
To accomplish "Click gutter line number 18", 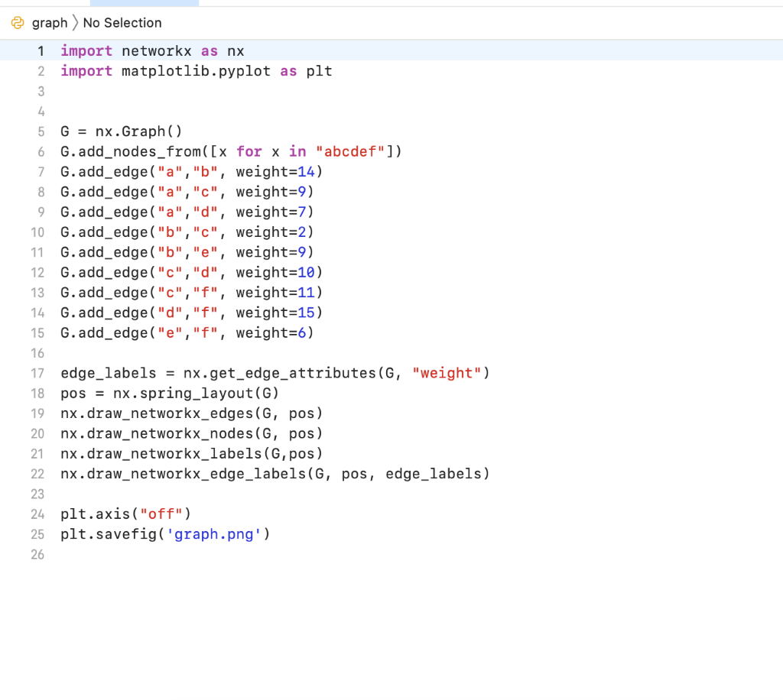I will (x=38, y=394).
